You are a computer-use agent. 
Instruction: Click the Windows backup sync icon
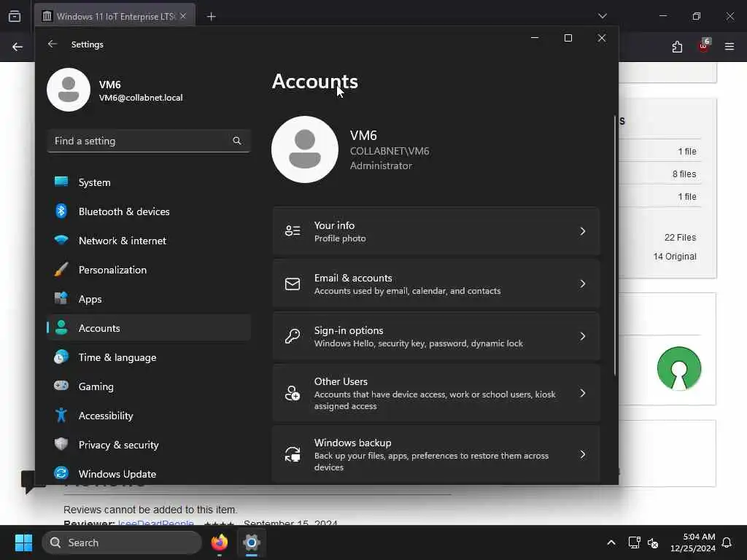293,454
